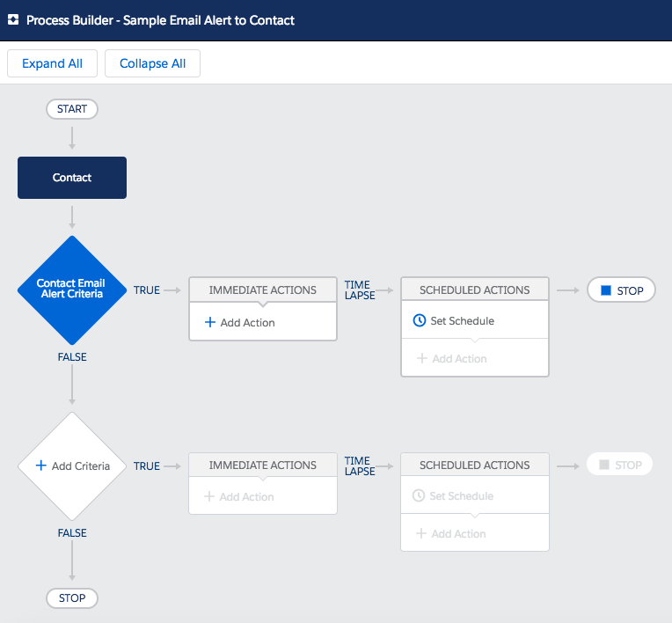The height and width of the screenshot is (623, 672).
Task: Click plus icon beside first Immediate Add Action
Action: (x=210, y=322)
